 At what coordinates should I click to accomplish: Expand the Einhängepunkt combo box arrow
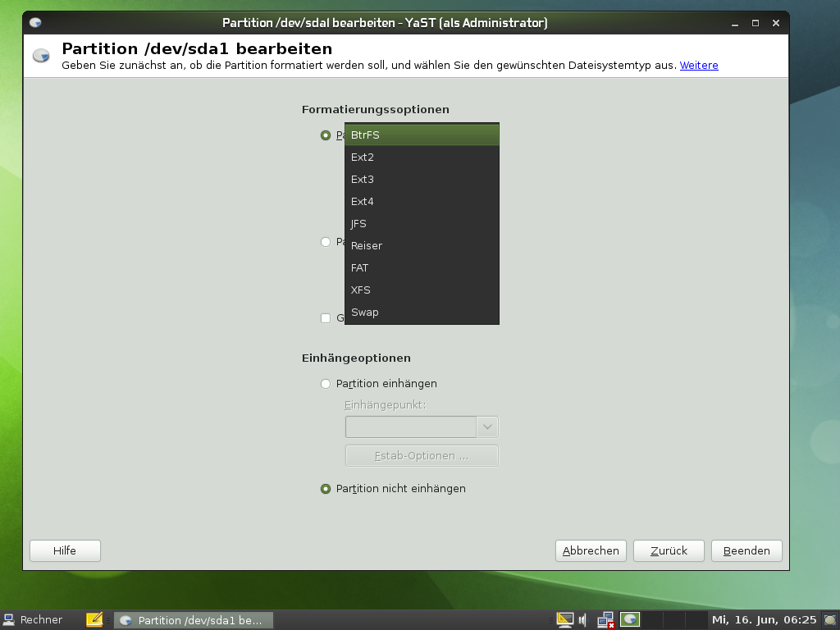coord(487,427)
